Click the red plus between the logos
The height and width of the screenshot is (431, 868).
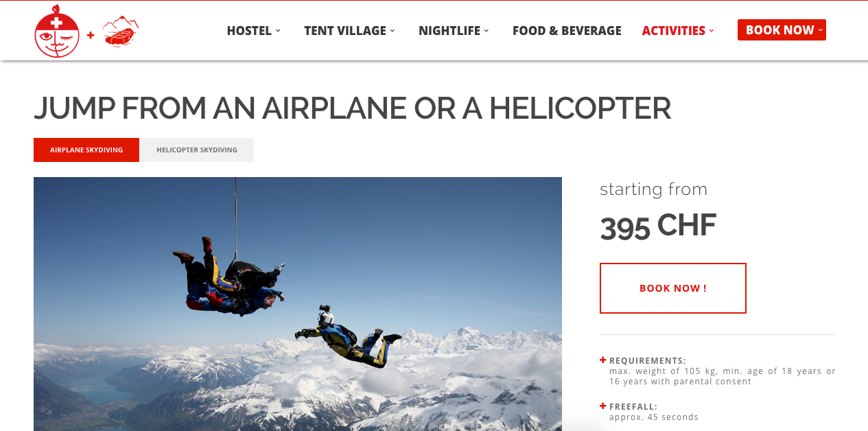point(91,34)
